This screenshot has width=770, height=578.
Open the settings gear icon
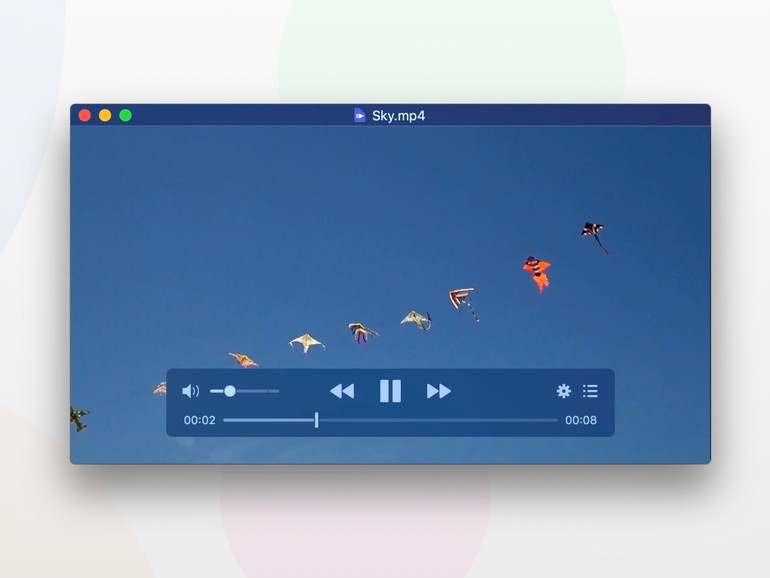564,391
